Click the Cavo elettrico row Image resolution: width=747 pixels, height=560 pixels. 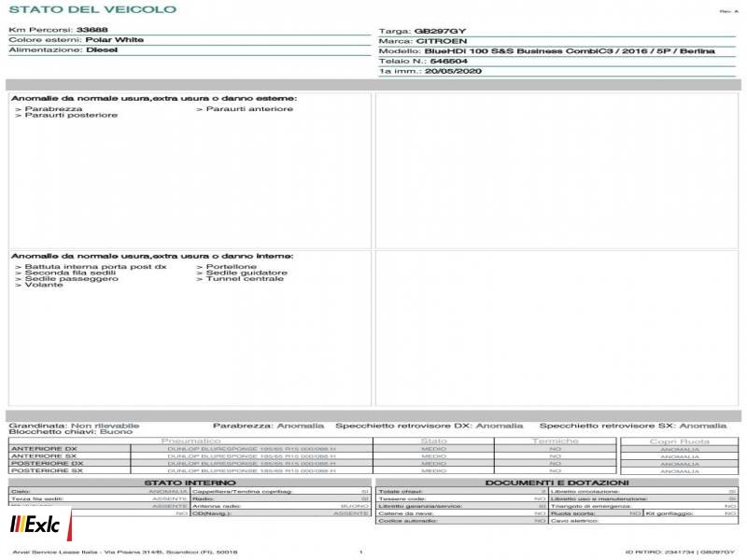point(643,521)
